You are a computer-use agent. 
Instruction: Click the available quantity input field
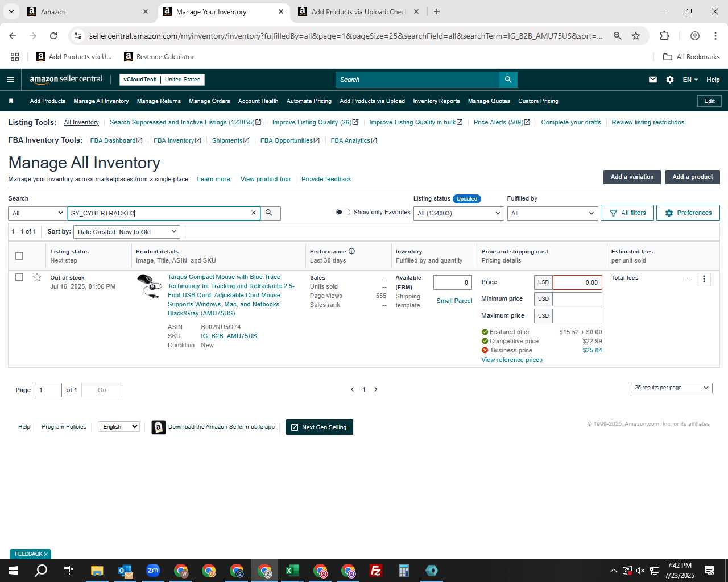(453, 282)
